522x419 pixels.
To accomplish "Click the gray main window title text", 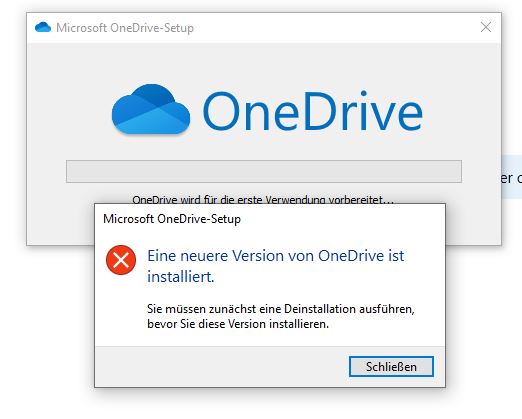I will point(125,28).
